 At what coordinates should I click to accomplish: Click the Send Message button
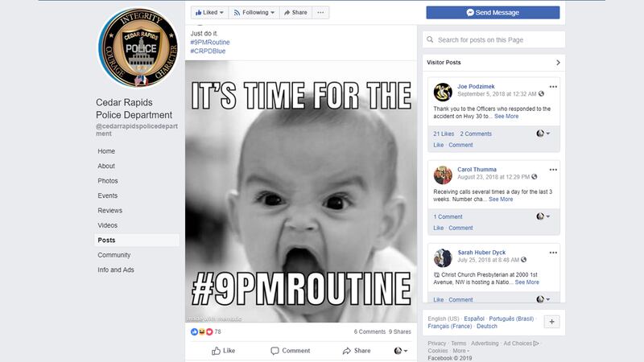coord(493,13)
